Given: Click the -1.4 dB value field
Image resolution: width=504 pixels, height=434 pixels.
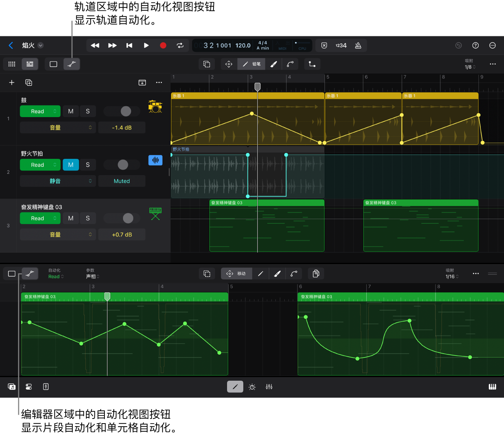Looking at the screenshot, I should point(122,128).
